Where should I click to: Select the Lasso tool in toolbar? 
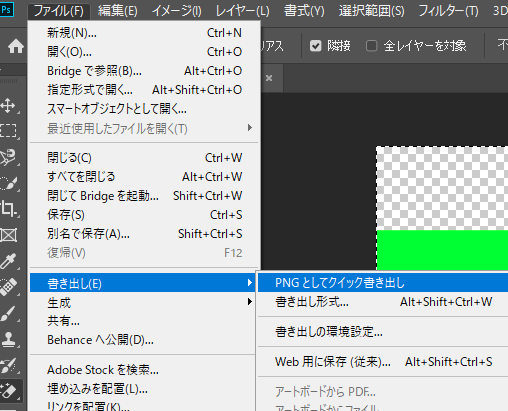(x=8, y=157)
